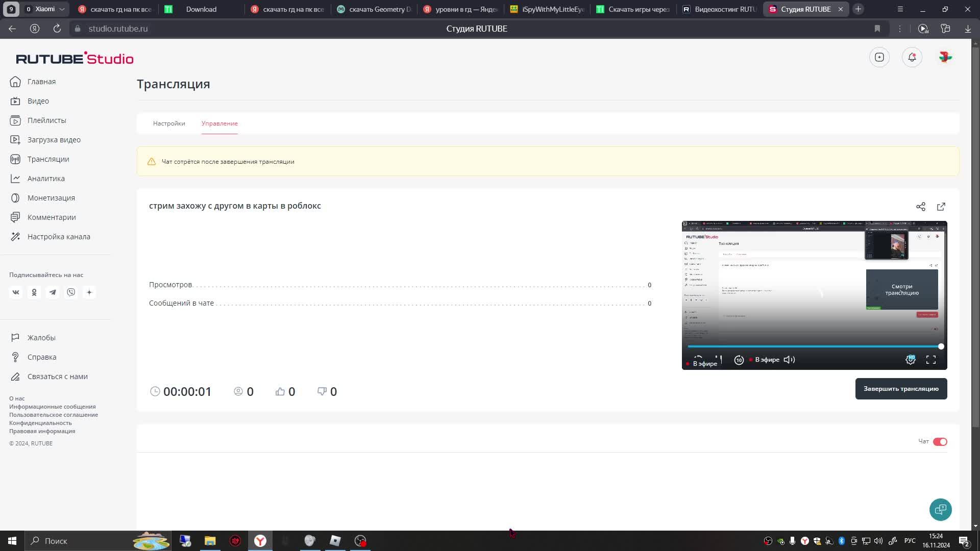Open player HD quality settings gear

click(910, 360)
